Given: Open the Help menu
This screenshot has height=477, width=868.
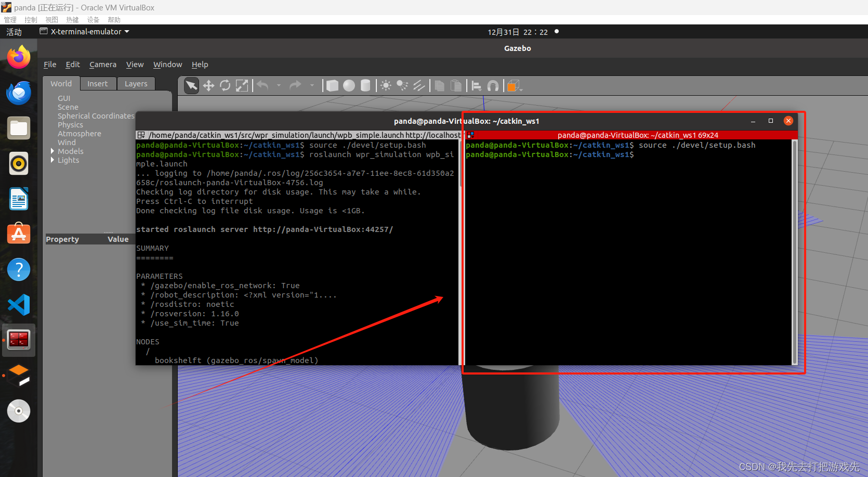Looking at the screenshot, I should (200, 65).
